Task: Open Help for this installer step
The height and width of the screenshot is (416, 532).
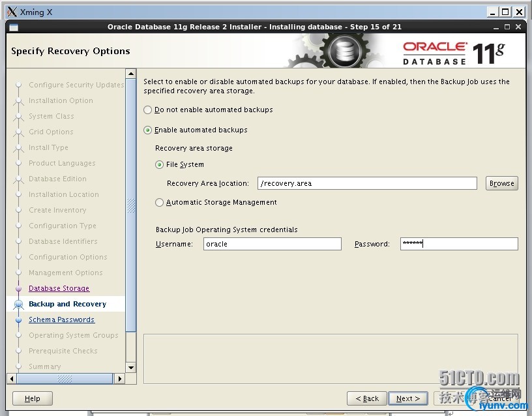Action: click(x=33, y=398)
